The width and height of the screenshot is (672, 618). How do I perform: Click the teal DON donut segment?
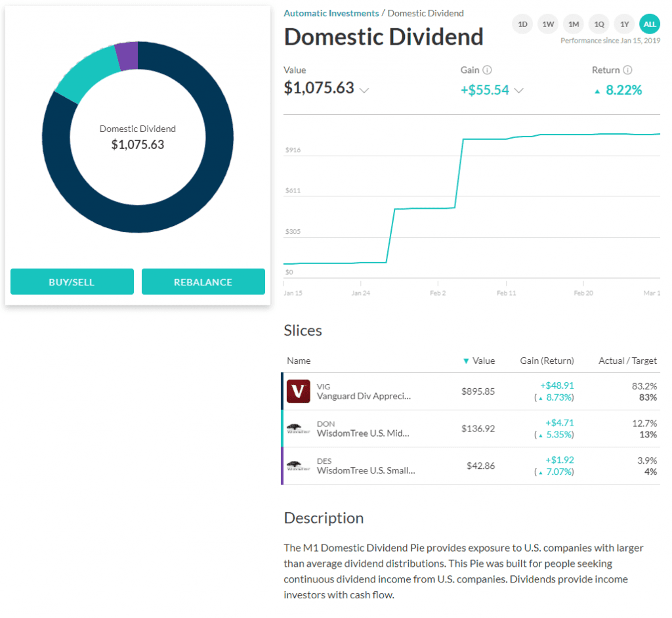(x=88, y=74)
